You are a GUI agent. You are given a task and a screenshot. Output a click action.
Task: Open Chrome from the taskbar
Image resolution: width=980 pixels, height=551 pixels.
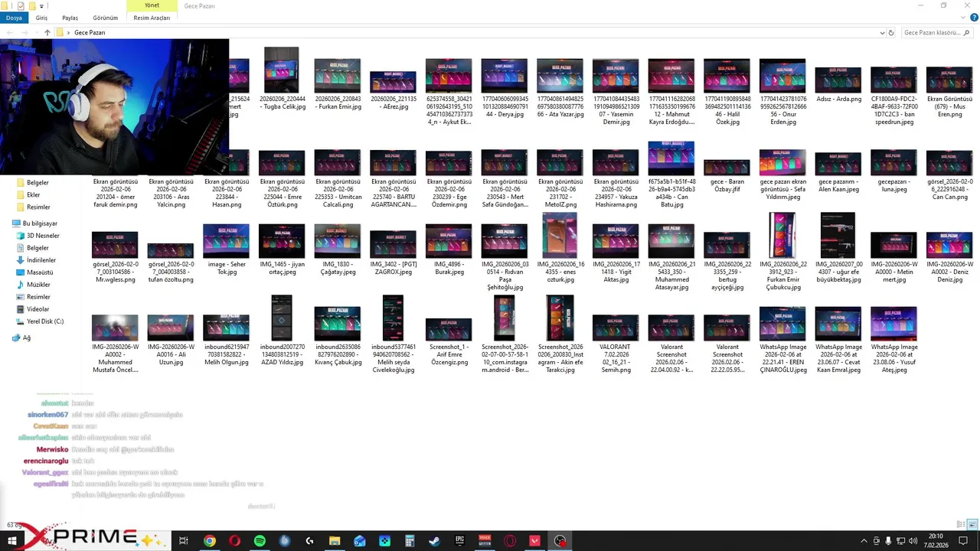coord(209,541)
